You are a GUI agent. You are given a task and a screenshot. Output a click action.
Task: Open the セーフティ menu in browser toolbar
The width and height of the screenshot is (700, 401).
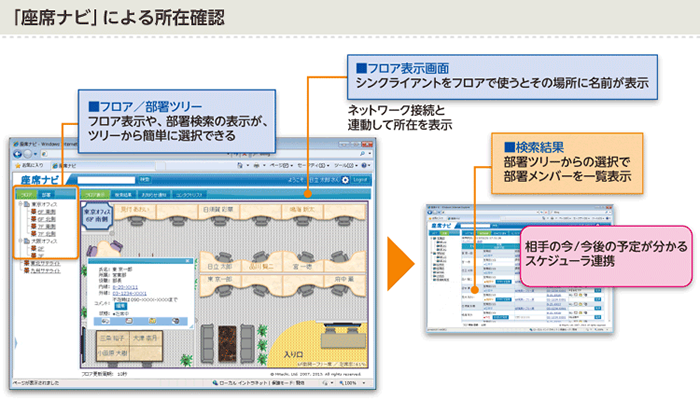[314, 165]
